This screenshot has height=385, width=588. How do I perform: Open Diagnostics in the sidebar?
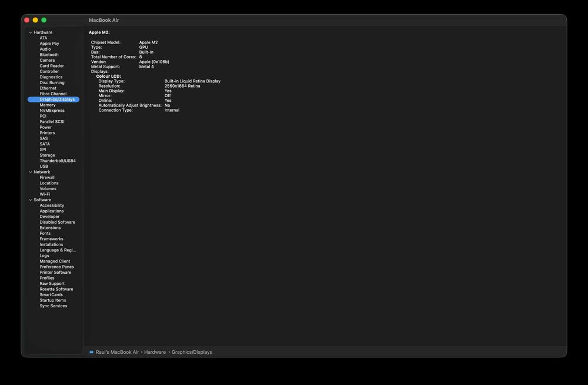tap(51, 77)
